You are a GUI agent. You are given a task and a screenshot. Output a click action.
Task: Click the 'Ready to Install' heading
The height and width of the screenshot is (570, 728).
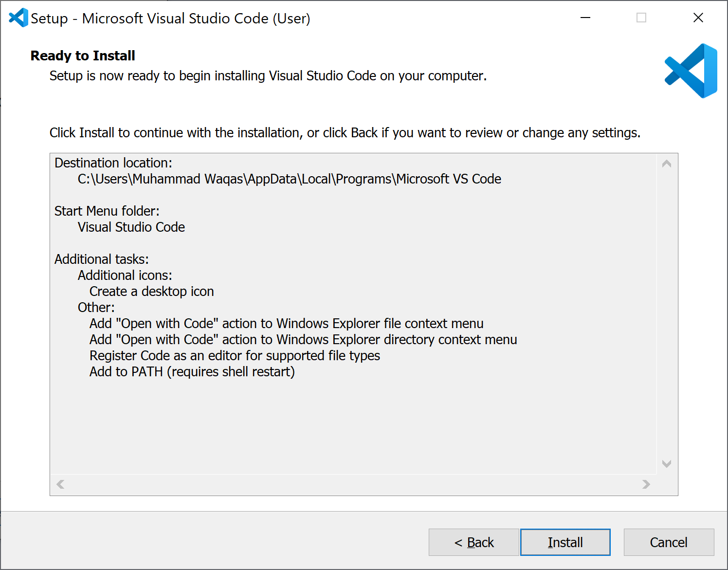pos(83,55)
